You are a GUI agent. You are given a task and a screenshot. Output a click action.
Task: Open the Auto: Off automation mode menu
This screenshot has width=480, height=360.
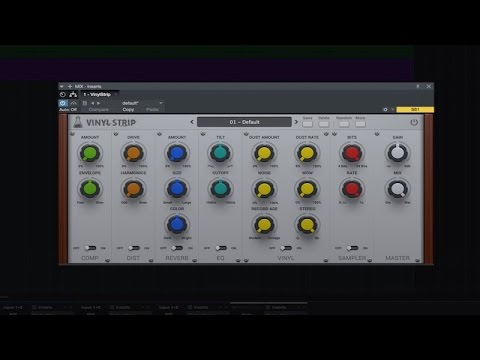click(x=68, y=109)
